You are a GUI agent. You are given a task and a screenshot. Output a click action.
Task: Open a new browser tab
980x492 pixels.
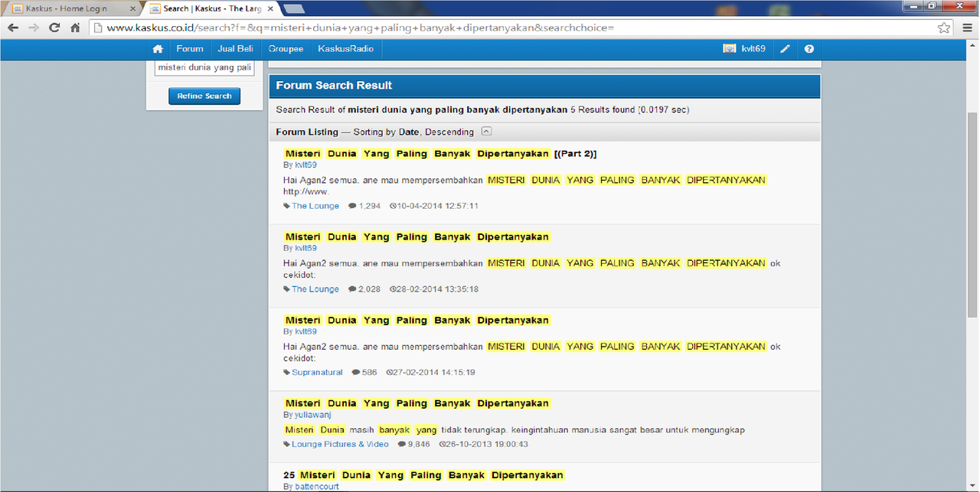pos(293,8)
